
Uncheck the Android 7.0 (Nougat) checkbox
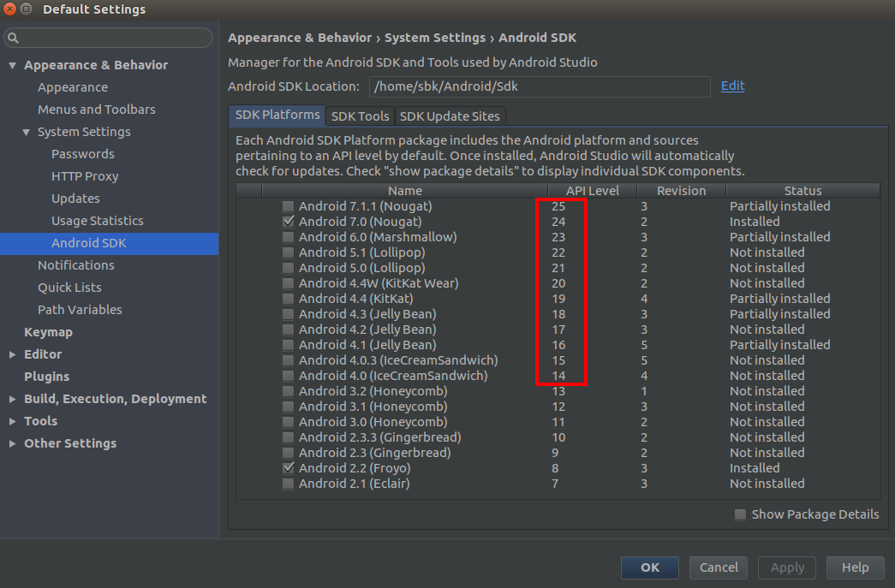point(289,222)
